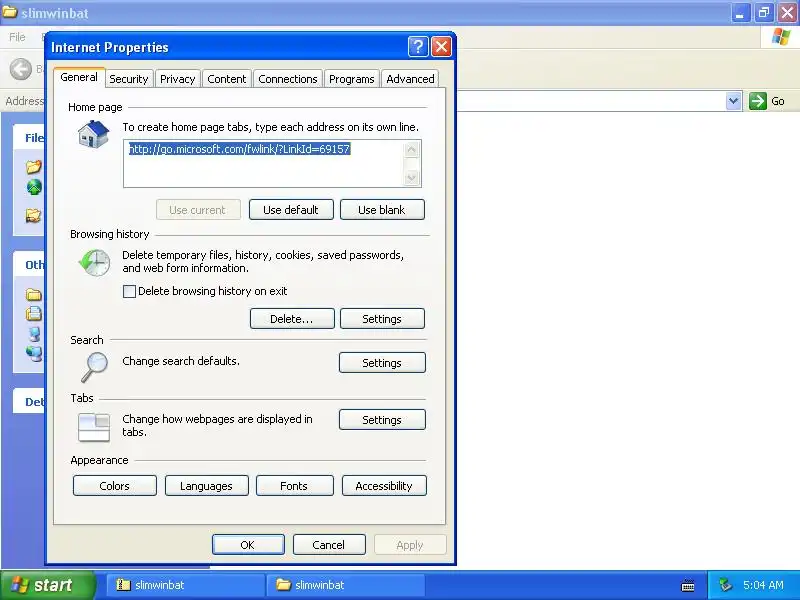The width and height of the screenshot is (800, 600).
Task: Switch to second slimwinbat folder taskbar item
Action: tap(346, 585)
